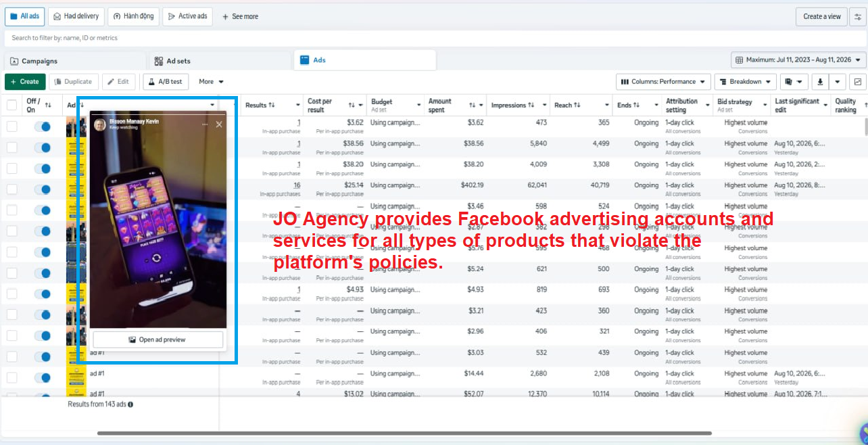
Task: Click the 62,041 impressions cell
Action: point(537,185)
